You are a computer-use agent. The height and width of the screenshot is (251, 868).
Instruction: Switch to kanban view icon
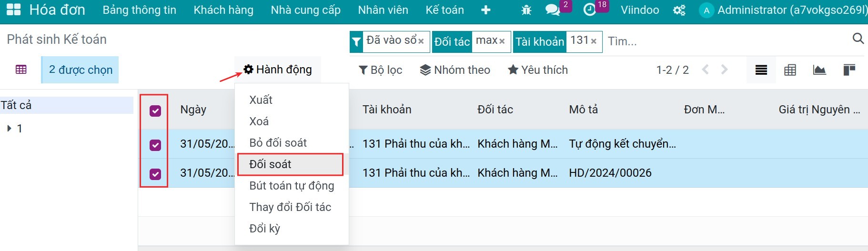pyautogui.click(x=849, y=70)
